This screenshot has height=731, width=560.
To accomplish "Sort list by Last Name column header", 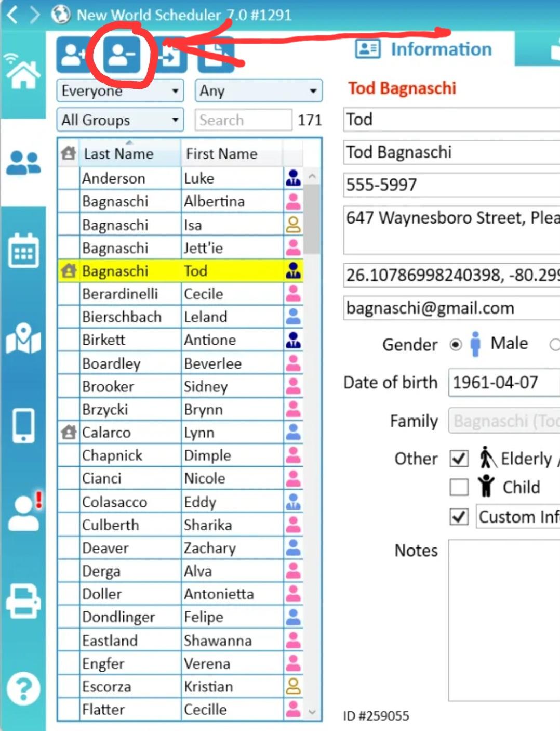I will click(119, 154).
